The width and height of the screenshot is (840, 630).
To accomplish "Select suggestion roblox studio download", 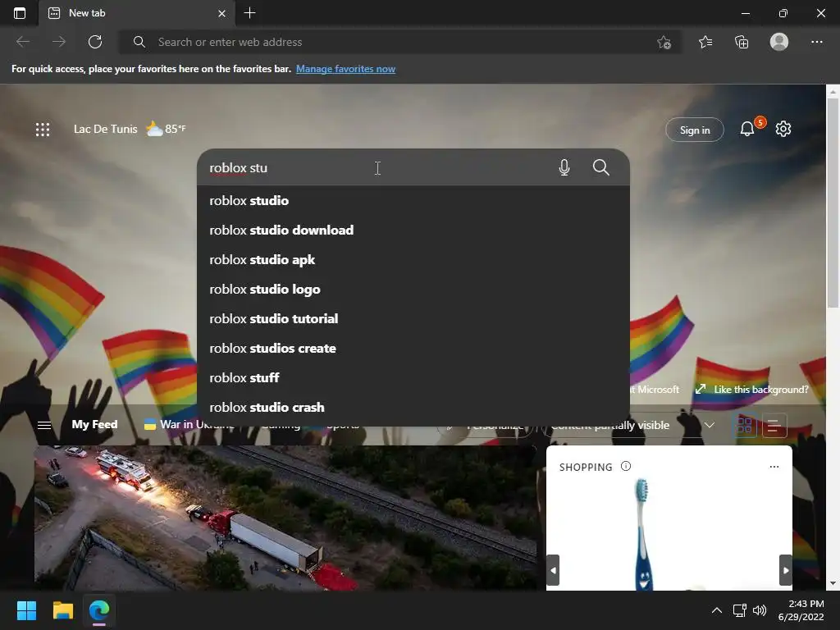I will click(413, 230).
